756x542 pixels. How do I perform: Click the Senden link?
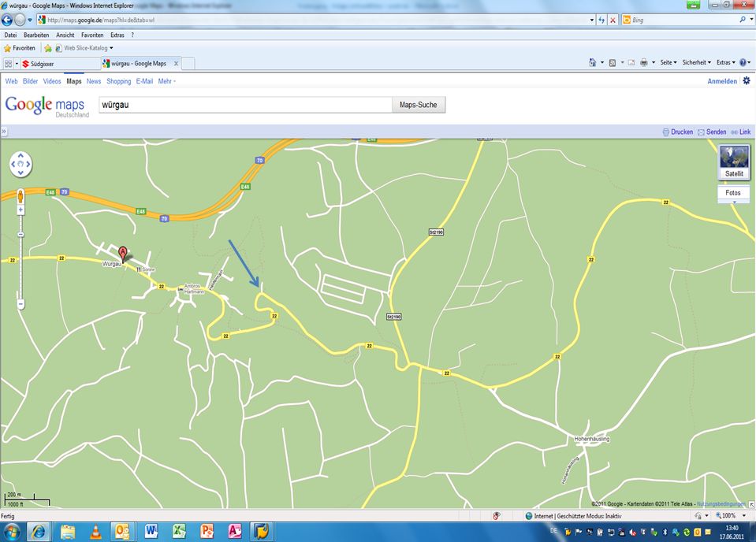(x=712, y=132)
